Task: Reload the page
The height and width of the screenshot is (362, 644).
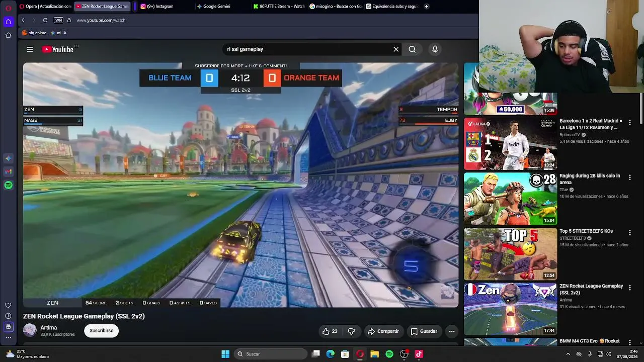Action: coord(45,20)
